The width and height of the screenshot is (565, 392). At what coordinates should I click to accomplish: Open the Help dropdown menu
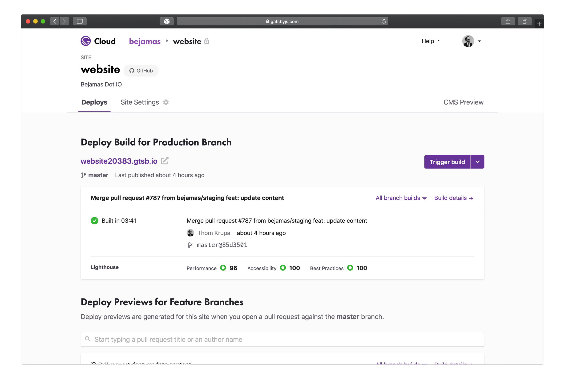click(431, 41)
